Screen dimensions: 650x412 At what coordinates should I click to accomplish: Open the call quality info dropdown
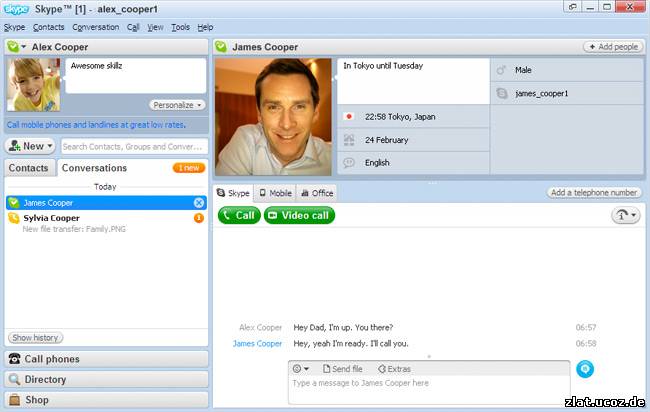pos(626,215)
